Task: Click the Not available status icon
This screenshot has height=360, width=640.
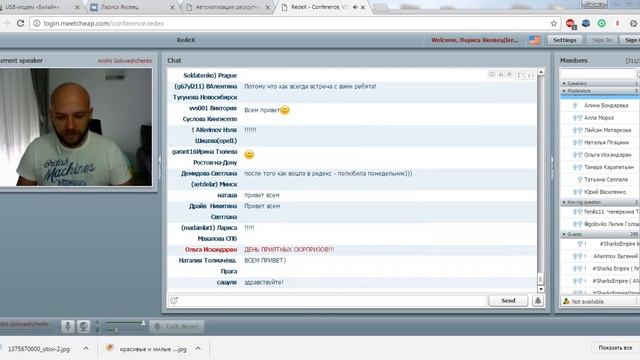Action: click(566, 301)
